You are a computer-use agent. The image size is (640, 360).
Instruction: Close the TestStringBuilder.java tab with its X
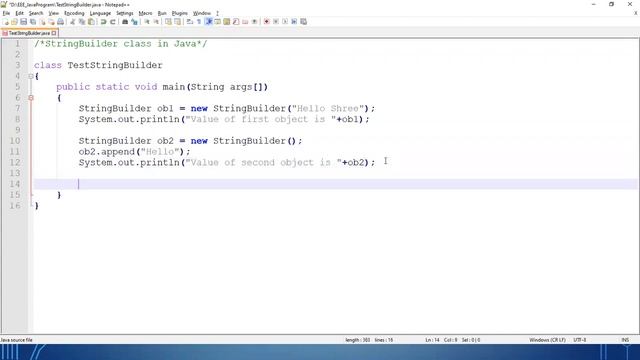[x=54, y=33]
